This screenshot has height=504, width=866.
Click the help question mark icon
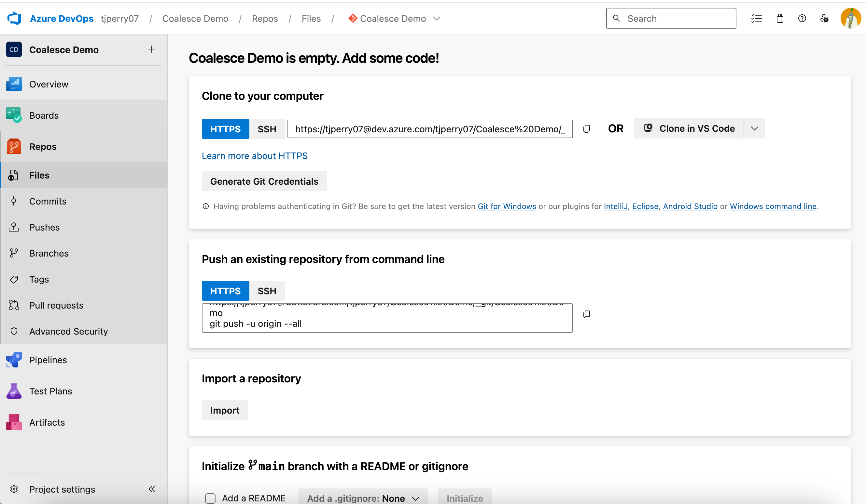point(802,18)
